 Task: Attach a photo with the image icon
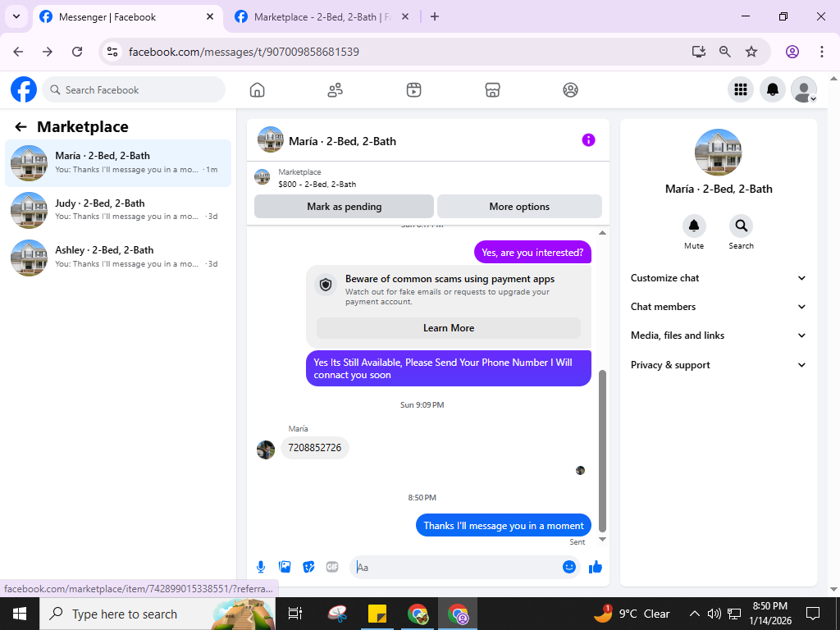coord(285,567)
